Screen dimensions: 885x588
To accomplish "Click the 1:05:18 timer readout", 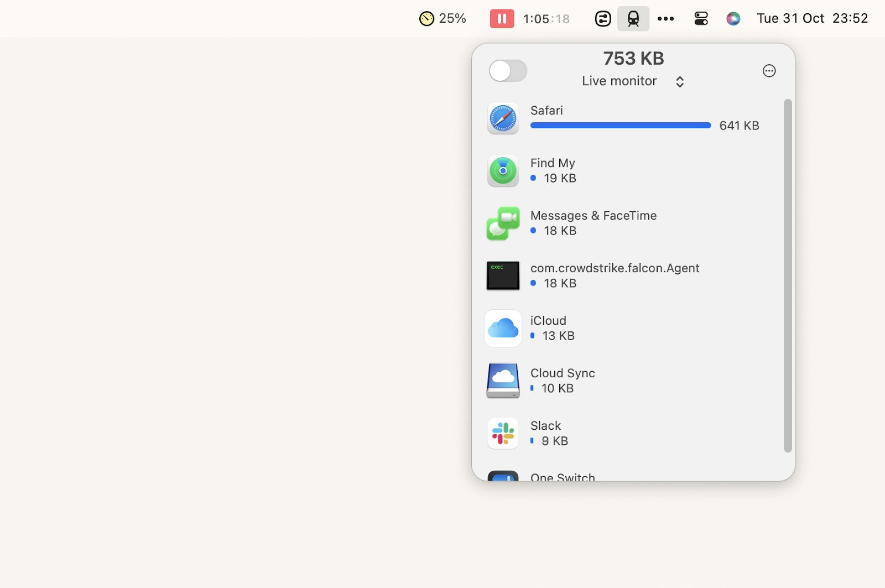I will tap(546, 19).
